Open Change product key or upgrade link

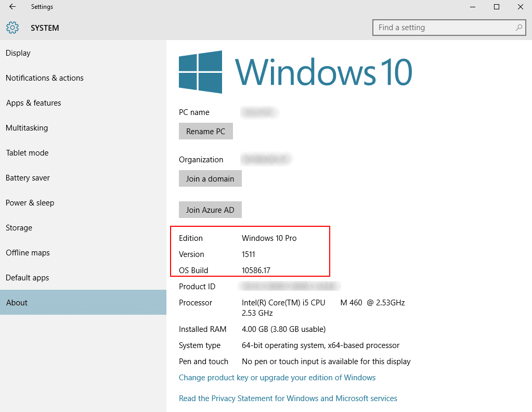tap(277, 378)
